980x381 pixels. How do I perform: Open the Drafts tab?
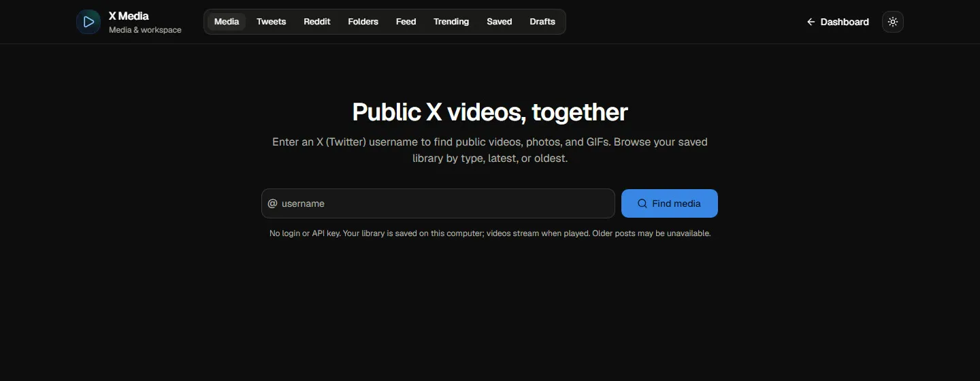542,22
